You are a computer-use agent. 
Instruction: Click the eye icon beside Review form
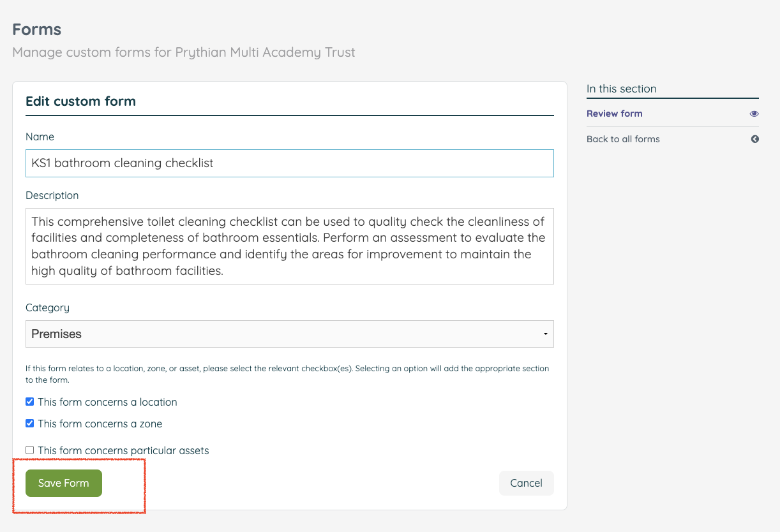click(x=754, y=114)
